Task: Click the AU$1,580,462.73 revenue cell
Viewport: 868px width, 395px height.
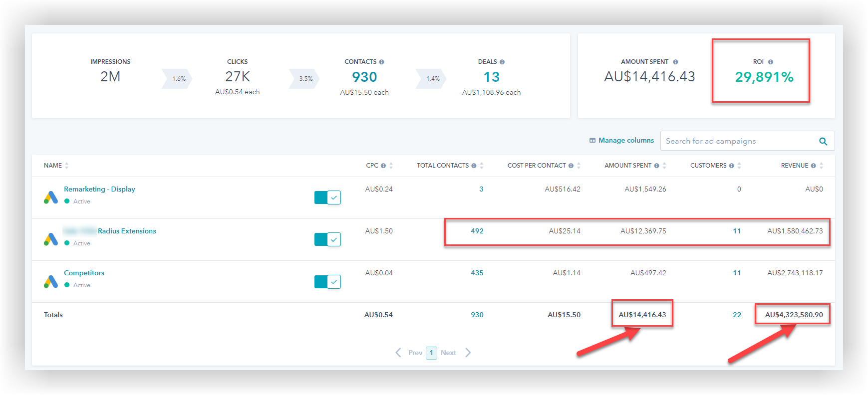Action: click(x=795, y=231)
